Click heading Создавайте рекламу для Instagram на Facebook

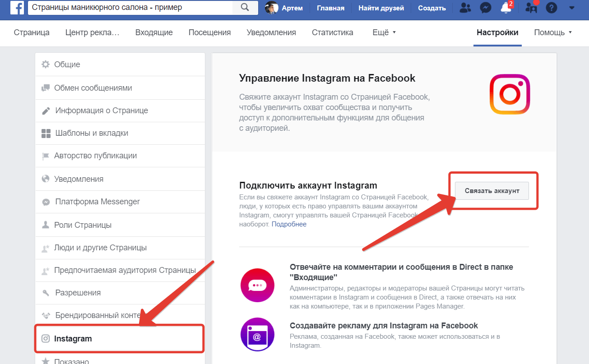pos(384,326)
